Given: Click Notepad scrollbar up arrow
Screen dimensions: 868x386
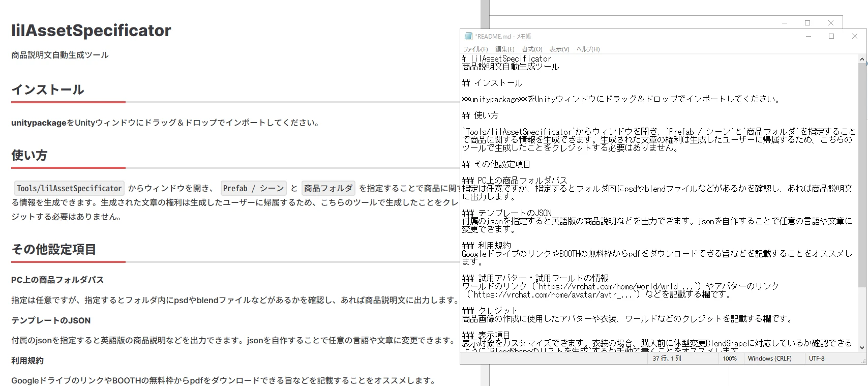Looking at the screenshot, I should click(x=862, y=60).
